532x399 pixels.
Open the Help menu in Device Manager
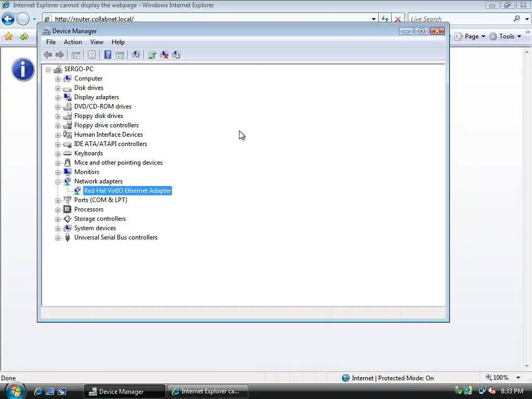point(118,42)
